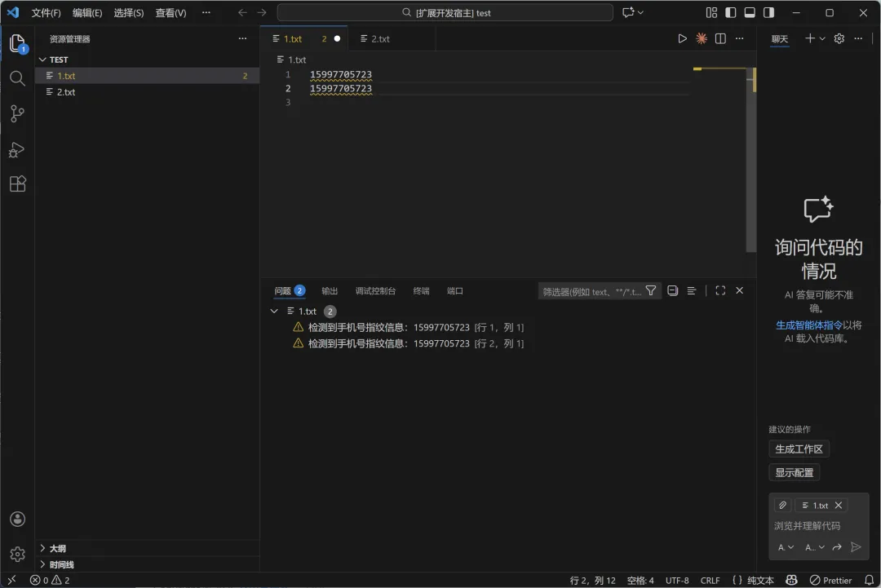Toggle the secondary sidebar layout control
The width and height of the screenshot is (881, 588).
[767, 11]
